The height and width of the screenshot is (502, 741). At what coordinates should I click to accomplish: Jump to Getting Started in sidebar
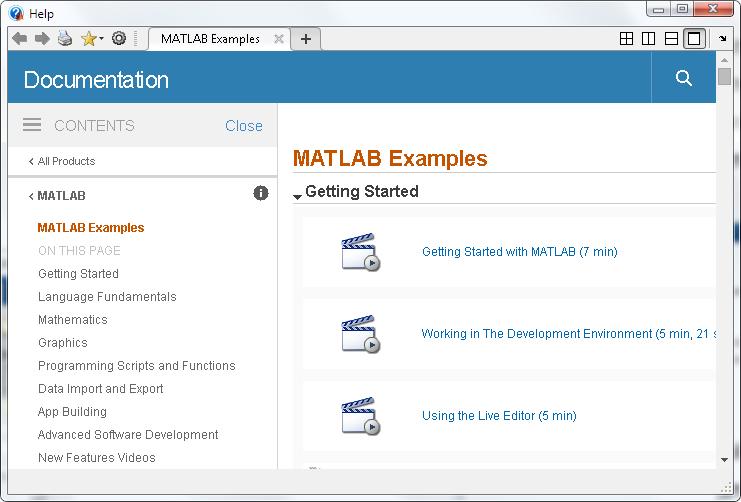click(x=78, y=274)
